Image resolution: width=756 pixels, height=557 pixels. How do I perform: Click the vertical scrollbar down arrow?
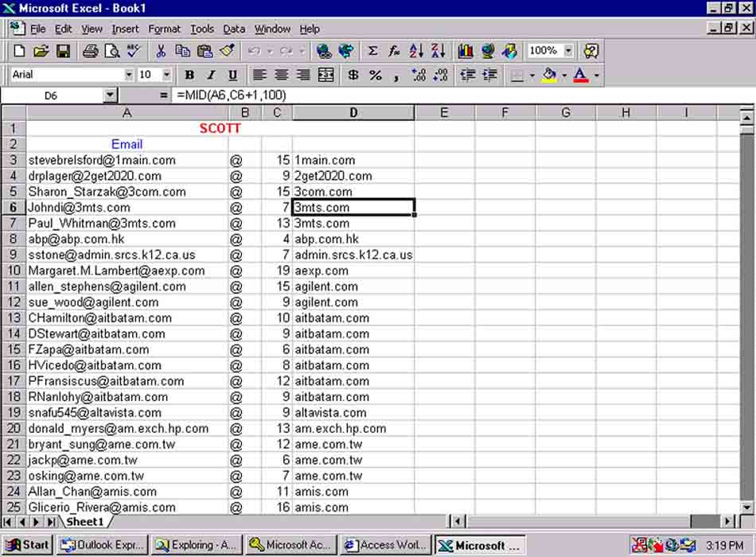pos(746,507)
